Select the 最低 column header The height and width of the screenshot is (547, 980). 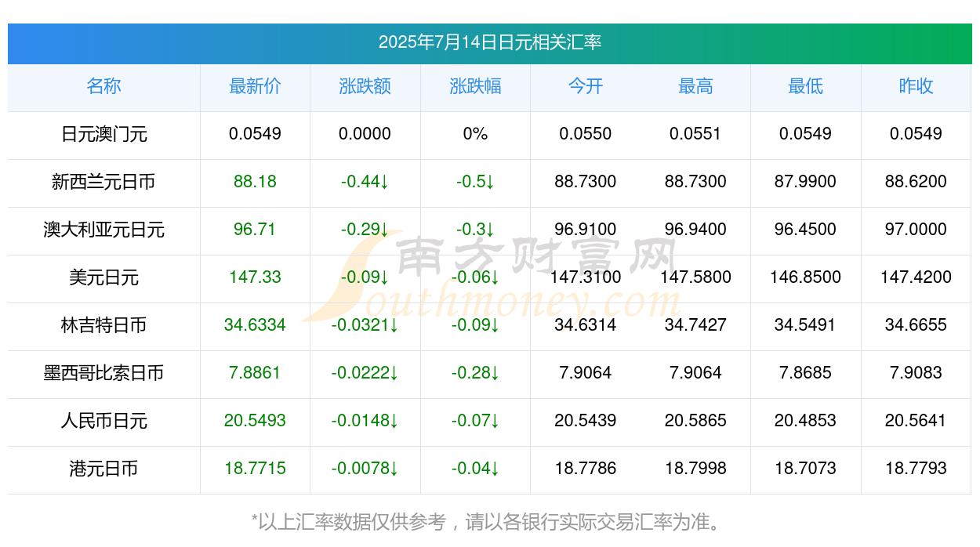[805, 86]
